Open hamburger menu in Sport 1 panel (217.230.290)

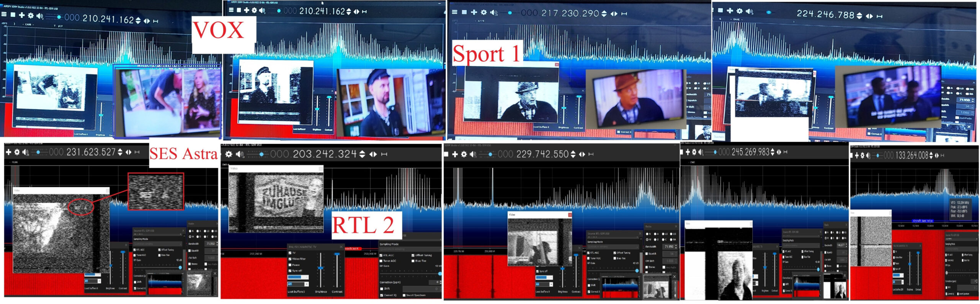click(454, 12)
